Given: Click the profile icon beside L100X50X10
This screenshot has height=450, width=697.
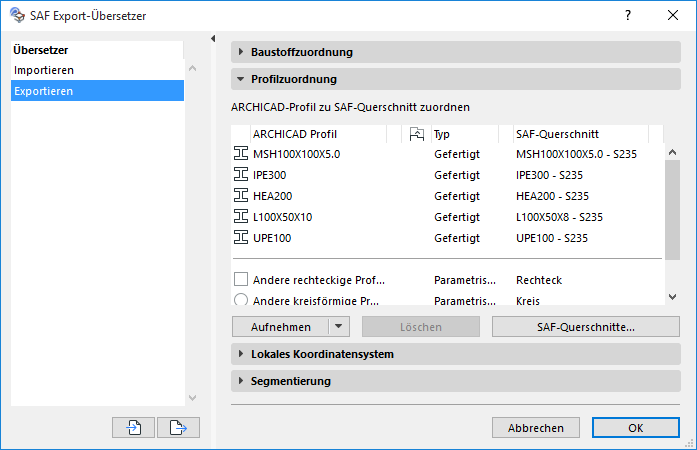Looking at the screenshot, I should [241, 217].
